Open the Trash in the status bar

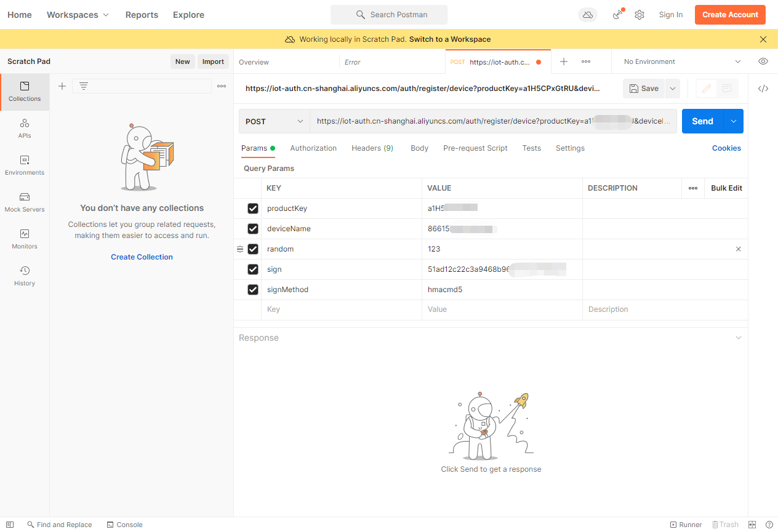click(725, 525)
